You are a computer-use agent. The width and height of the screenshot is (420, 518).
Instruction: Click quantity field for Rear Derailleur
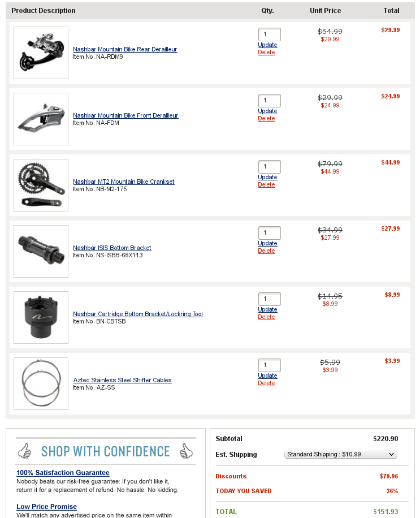click(x=269, y=34)
